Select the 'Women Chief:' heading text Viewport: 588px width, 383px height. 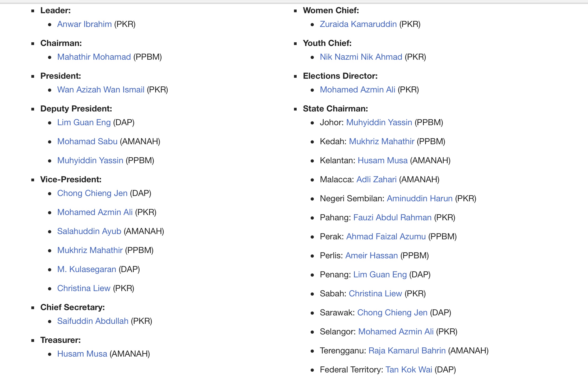click(x=331, y=10)
